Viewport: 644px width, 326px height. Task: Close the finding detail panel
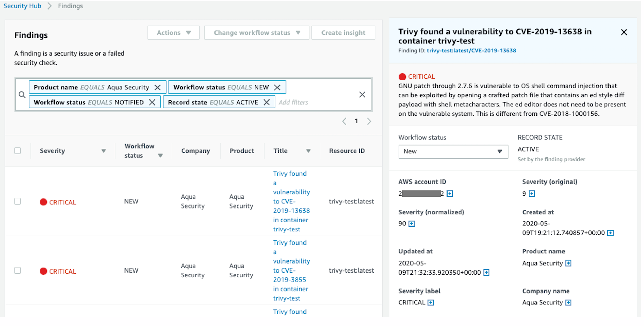(624, 32)
